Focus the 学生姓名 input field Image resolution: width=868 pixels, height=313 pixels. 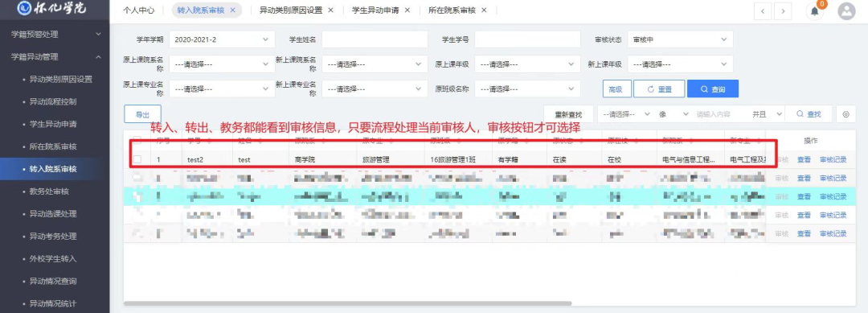(x=375, y=40)
